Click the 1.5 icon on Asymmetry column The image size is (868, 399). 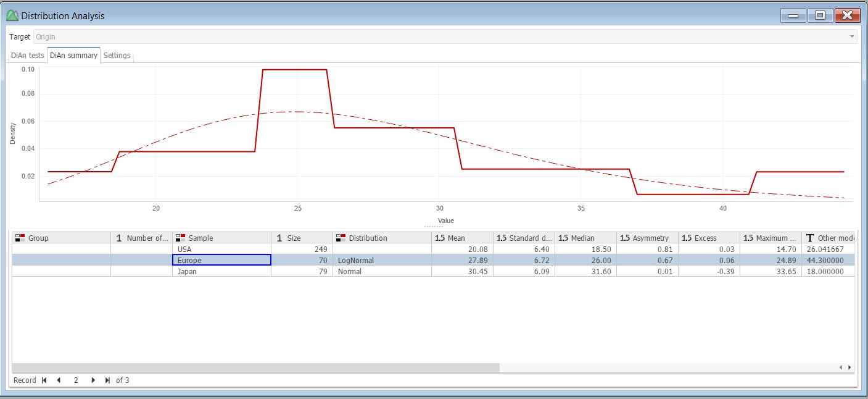tap(624, 237)
